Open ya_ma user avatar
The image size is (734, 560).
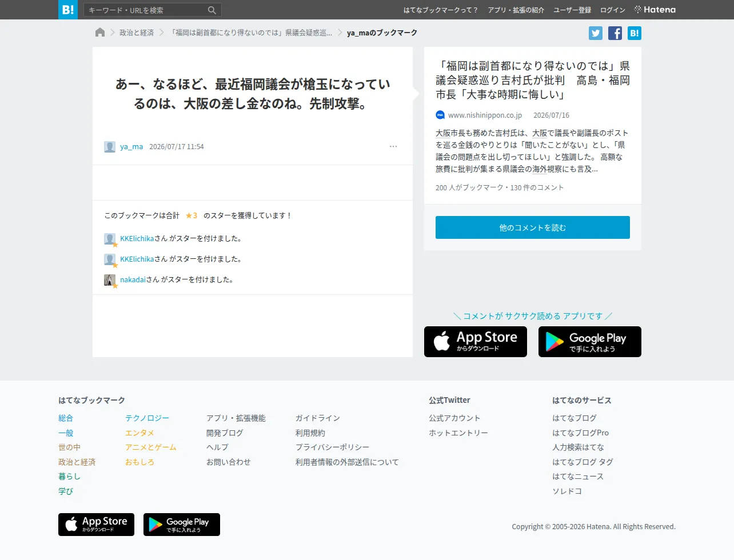[110, 147]
